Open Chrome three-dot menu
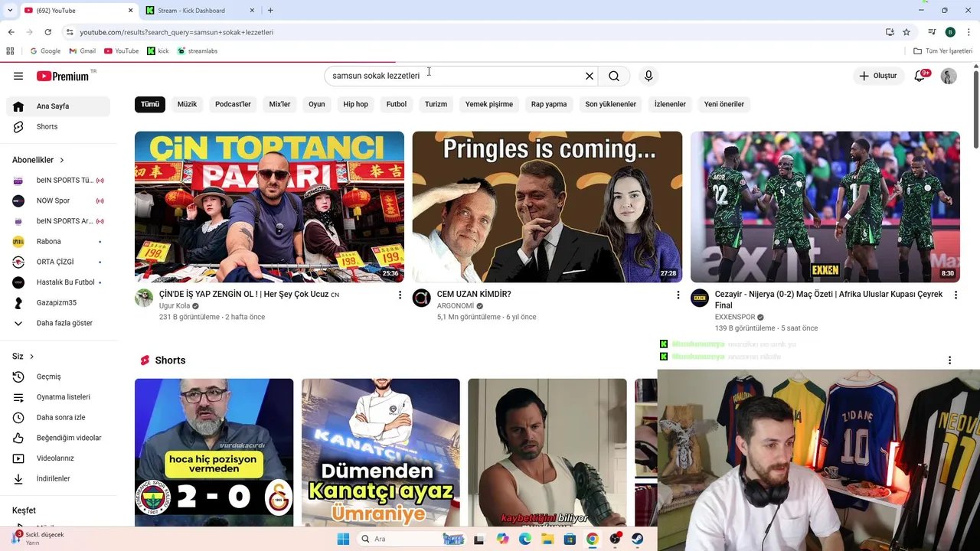Viewport: 980px width, 551px height. (x=969, y=32)
